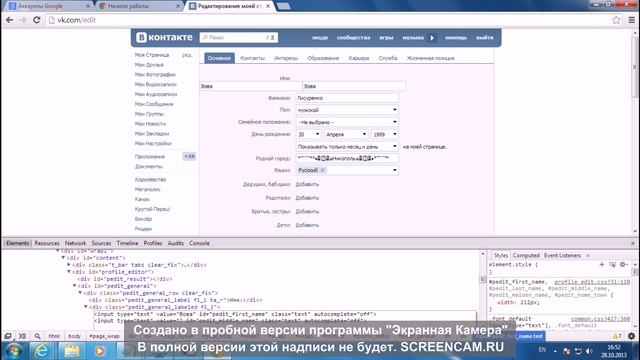Screen dimensions: 640x360
Task: Switch to Event Listeners tab
Action: click(x=562, y=256)
